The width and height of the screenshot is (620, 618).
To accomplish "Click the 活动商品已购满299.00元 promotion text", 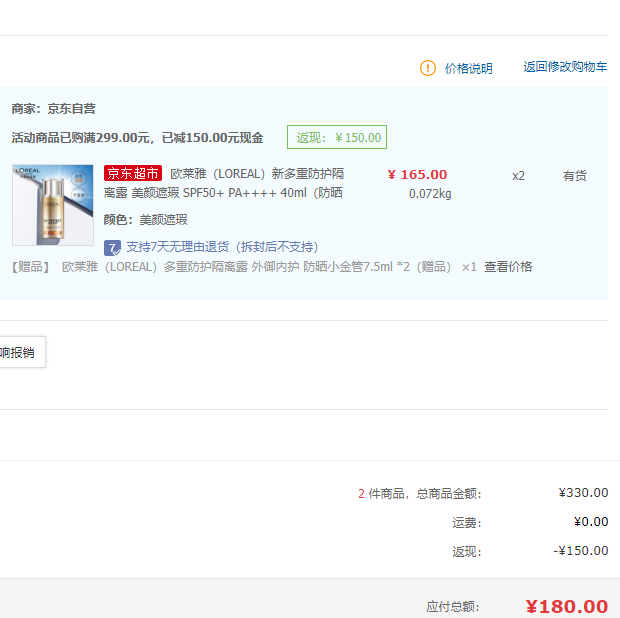I will coord(137,138).
